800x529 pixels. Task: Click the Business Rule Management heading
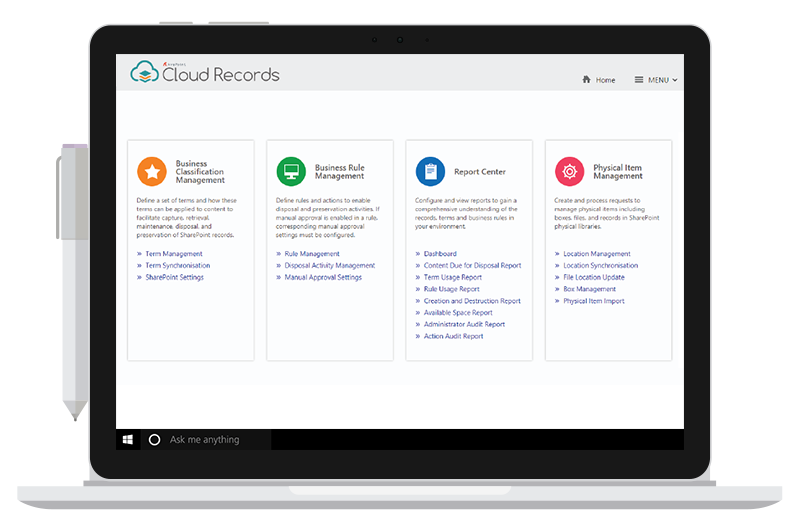[340, 171]
